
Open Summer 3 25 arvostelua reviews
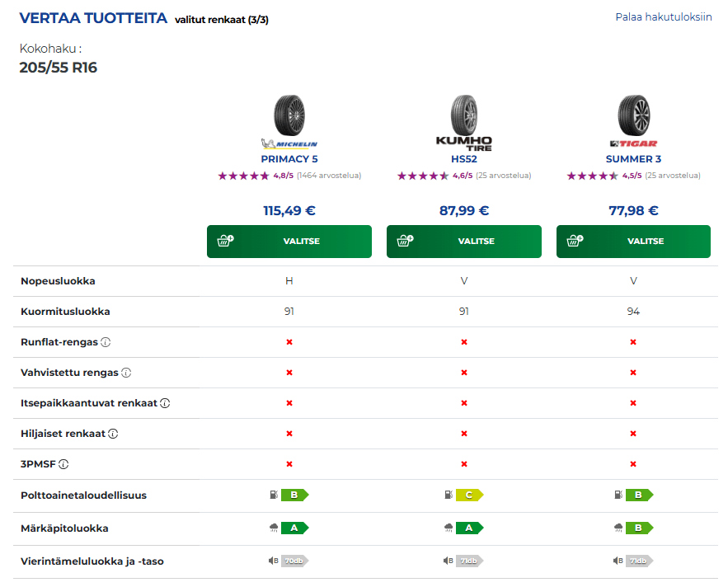pos(673,176)
